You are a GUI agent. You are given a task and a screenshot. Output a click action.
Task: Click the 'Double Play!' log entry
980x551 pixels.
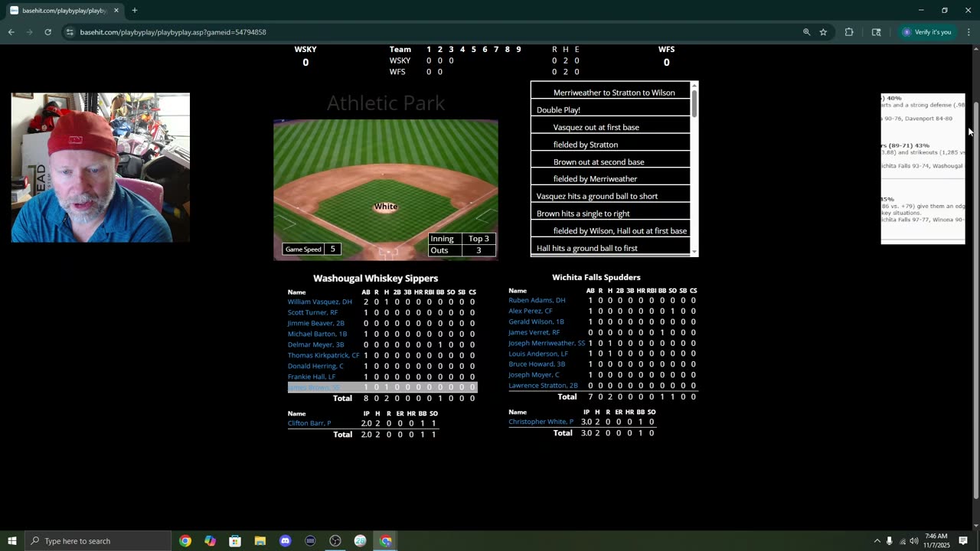click(x=610, y=110)
